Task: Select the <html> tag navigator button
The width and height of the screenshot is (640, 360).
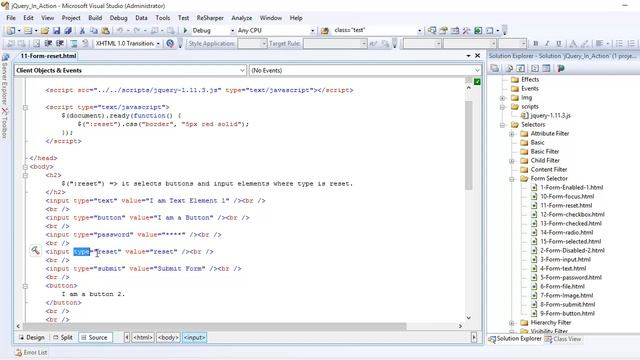Action: click(143, 338)
